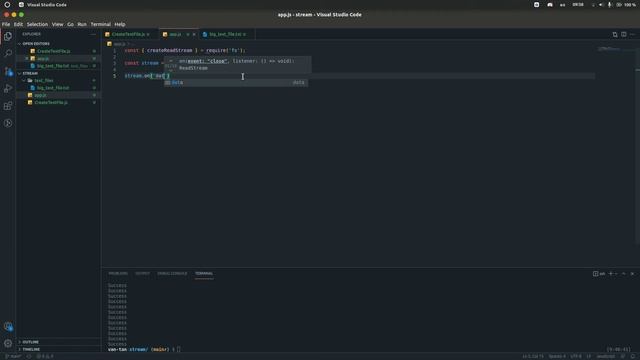Click the terminal prompt line van-tan stream
The image size is (640, 360).
(x=144, y=349)
